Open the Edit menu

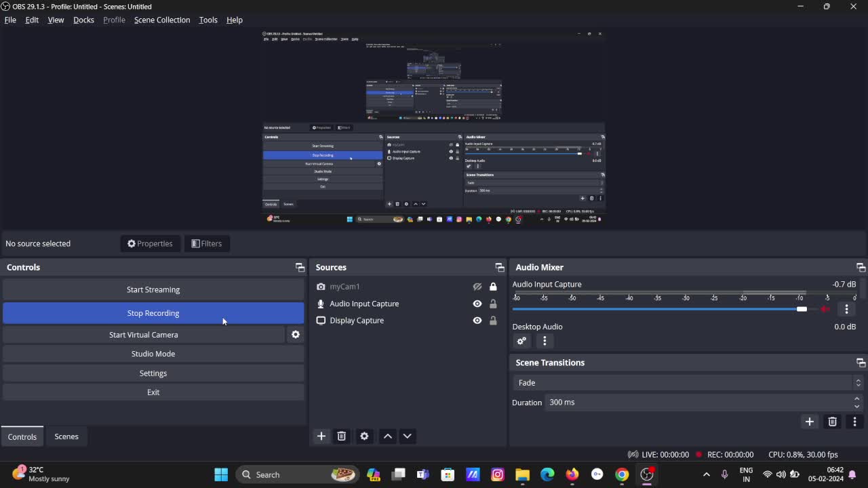pos(32,20)
